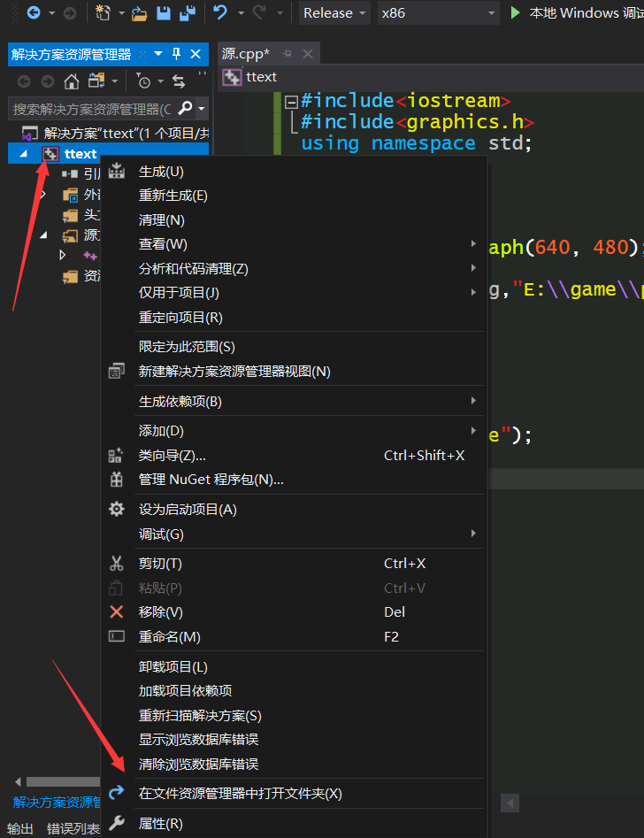Choose 重定向项目(R)
Viewport: 644px width, 838px height.
click(x=294, y=318)
